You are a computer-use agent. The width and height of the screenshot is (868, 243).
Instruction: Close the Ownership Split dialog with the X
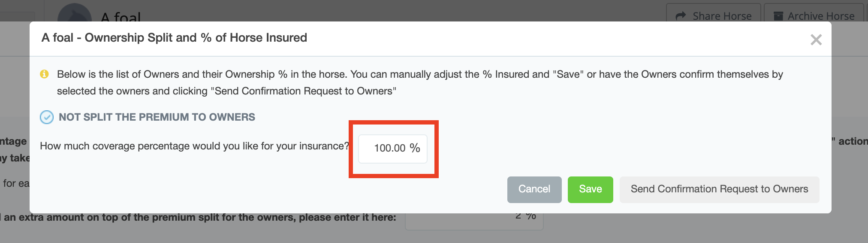click(816, 40)
